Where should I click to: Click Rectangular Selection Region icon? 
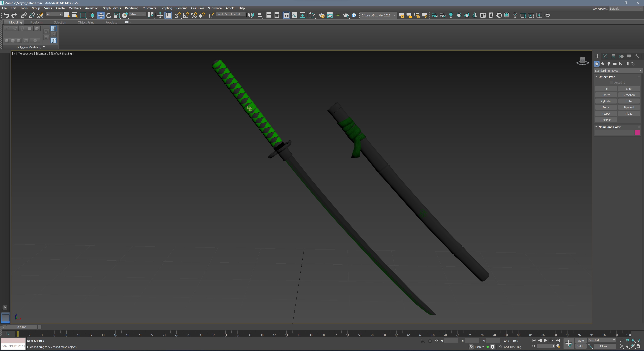pyautogui.click(x=83, y=15)
